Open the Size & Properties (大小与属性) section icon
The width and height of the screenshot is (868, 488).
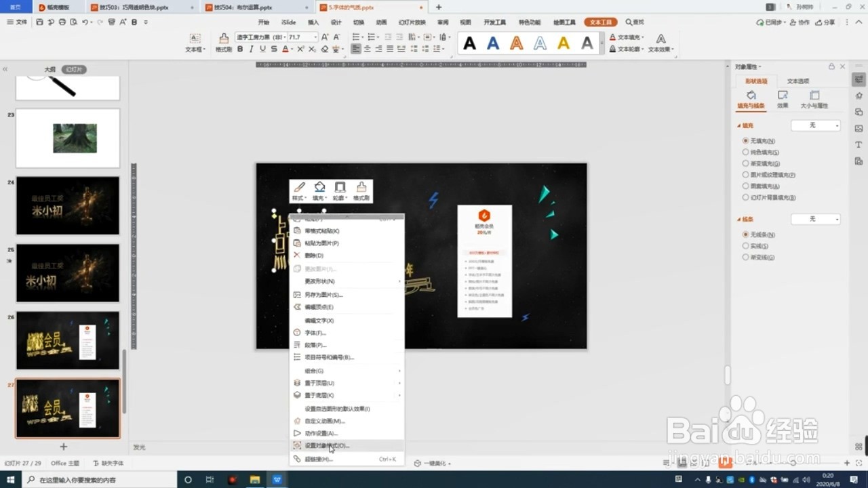(x=814, y=96)
